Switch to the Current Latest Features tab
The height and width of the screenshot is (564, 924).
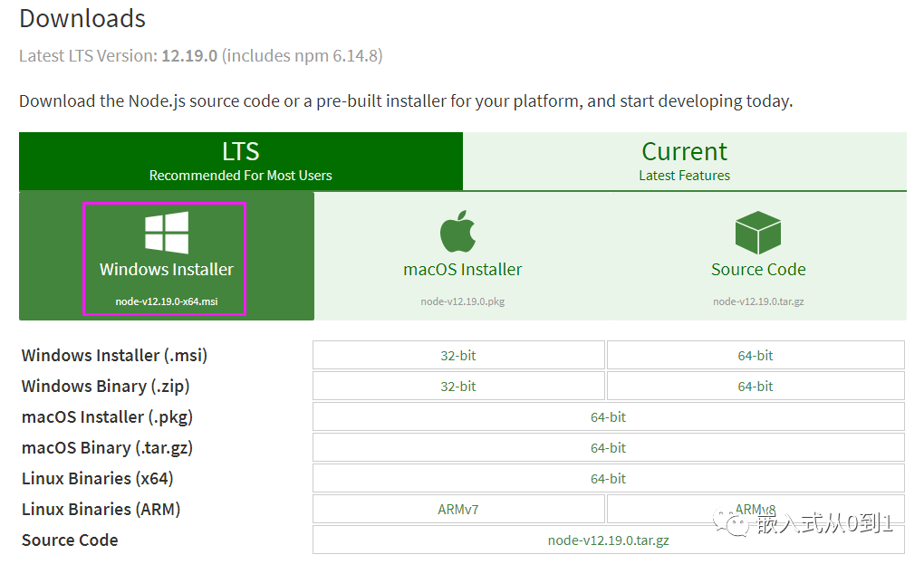[x=684, y=161]
